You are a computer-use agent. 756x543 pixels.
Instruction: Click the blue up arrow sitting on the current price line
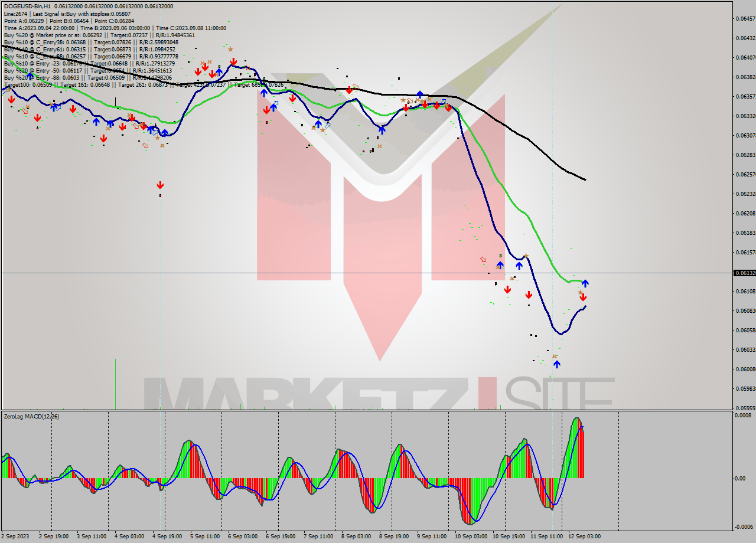(x=585, y=283)
